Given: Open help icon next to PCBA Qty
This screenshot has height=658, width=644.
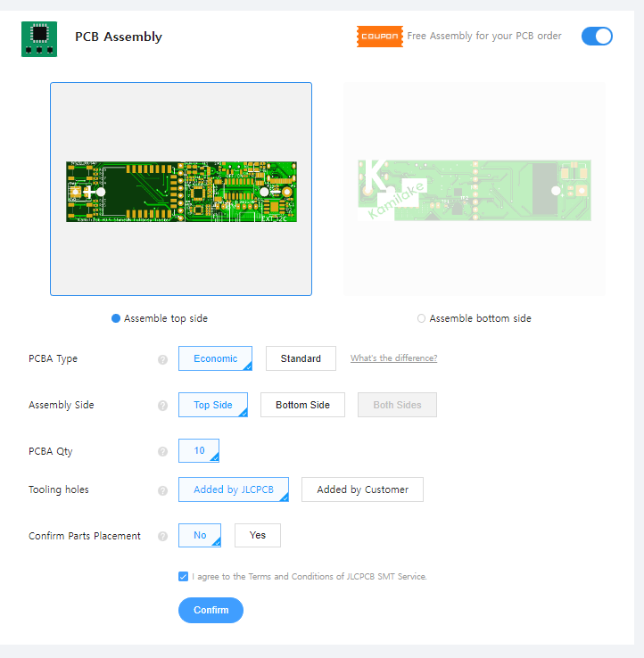Looking at the screenshot, I should coord(163,451).
